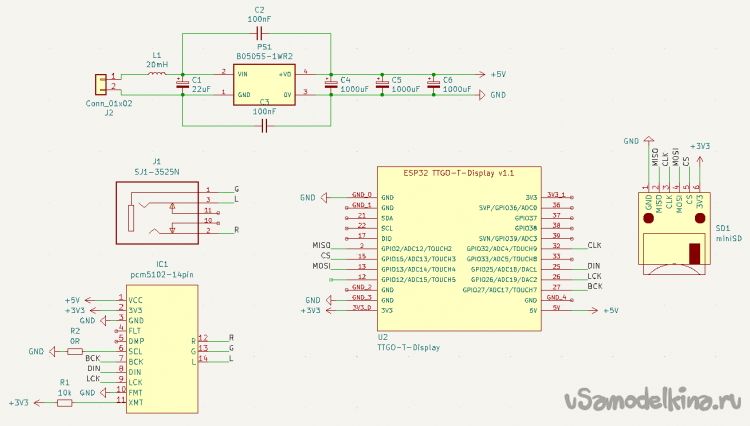Select the C1 22uF capacitor
The image size is (750, 426).
click(x=181, y=85)
